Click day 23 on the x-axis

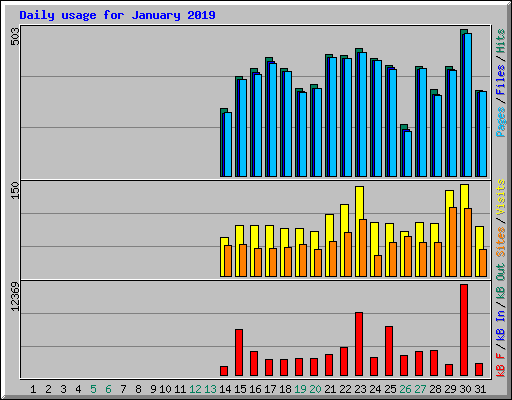click(360, 389)
